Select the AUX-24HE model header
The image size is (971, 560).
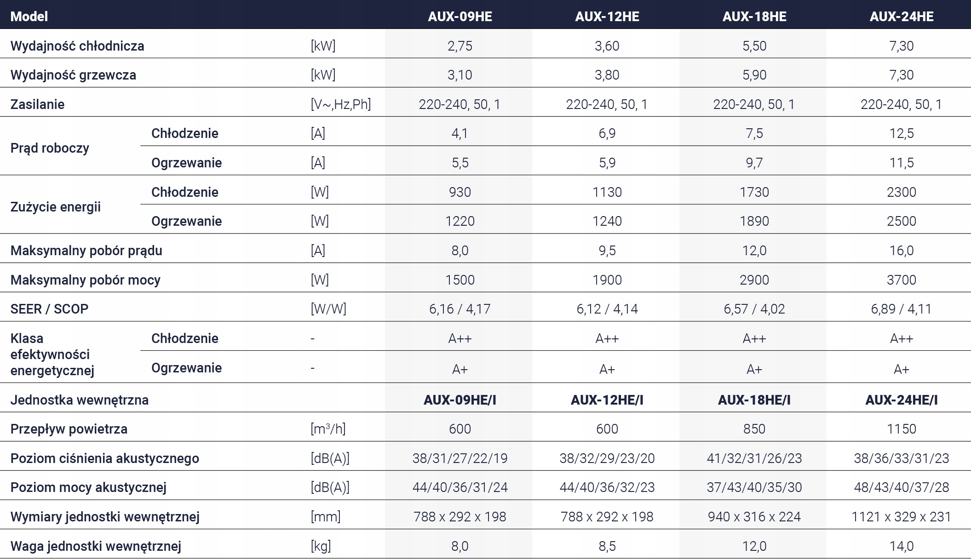(x=902, y=17)
